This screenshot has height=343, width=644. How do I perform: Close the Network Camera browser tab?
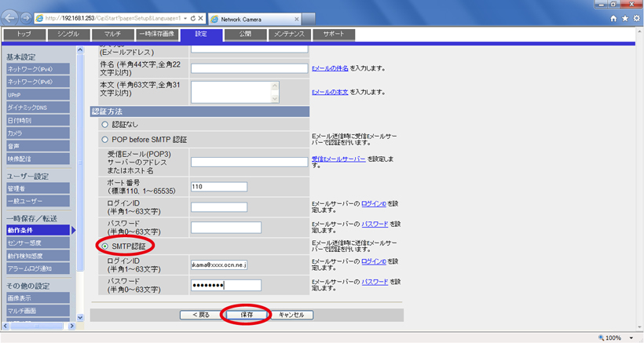click(297, 19)
